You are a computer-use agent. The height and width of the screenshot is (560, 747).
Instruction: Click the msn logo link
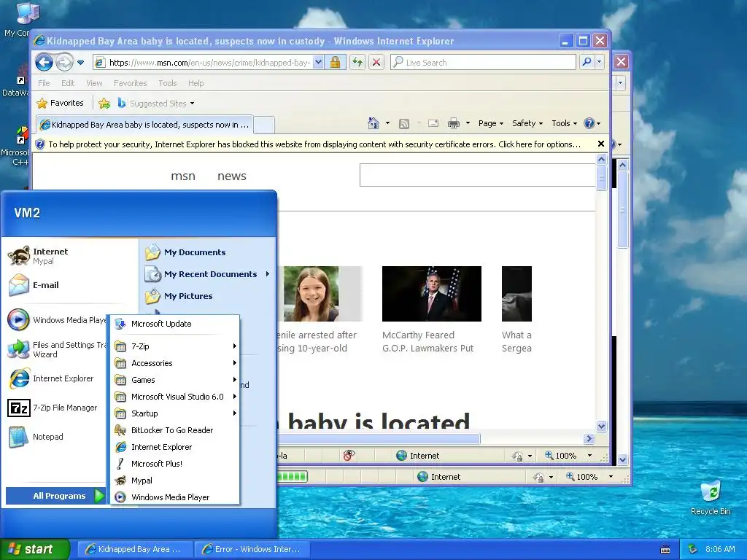183,176
